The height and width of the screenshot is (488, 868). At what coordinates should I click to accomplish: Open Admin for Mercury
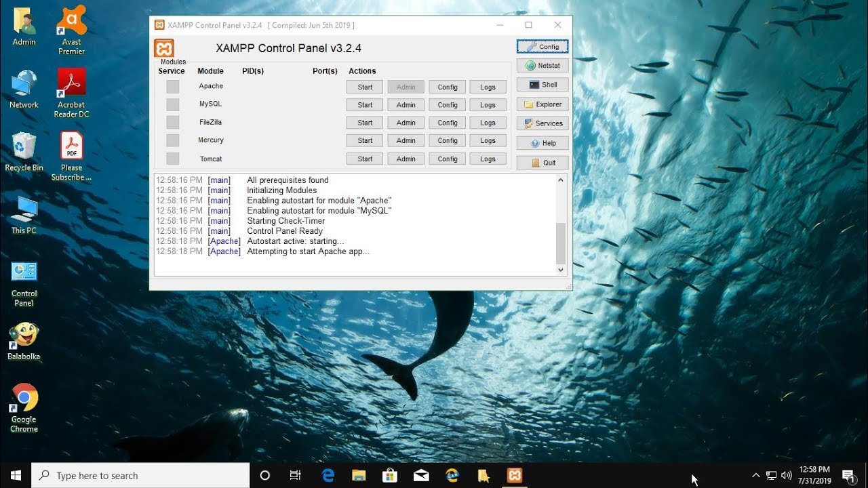pyautogui.click(x=406, y=141)
